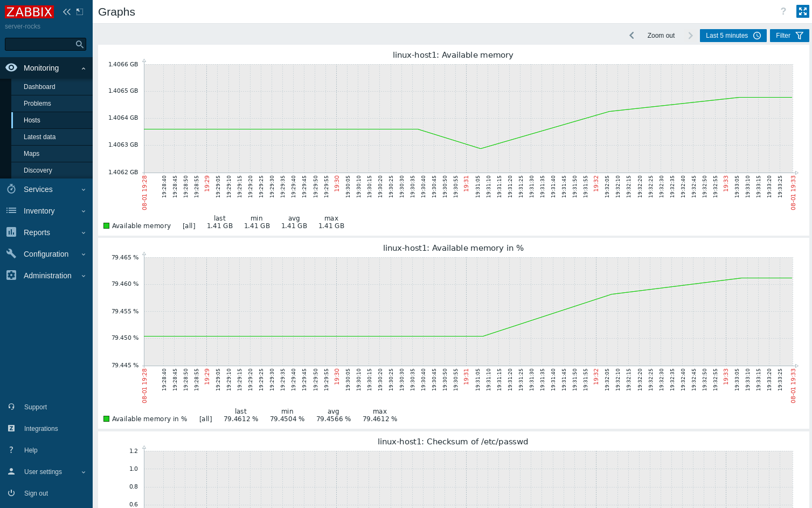
Task: Click the Support headset icon
Action: (11, 407)
